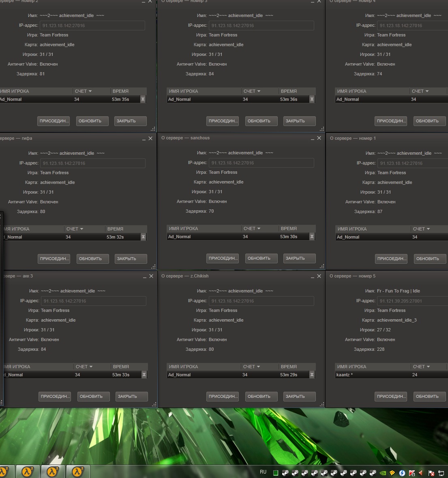The width and height of the screenshot is (448, 478).
Task: Click the IP-адрес field in номер 2 window
Action: click(92, 26)
